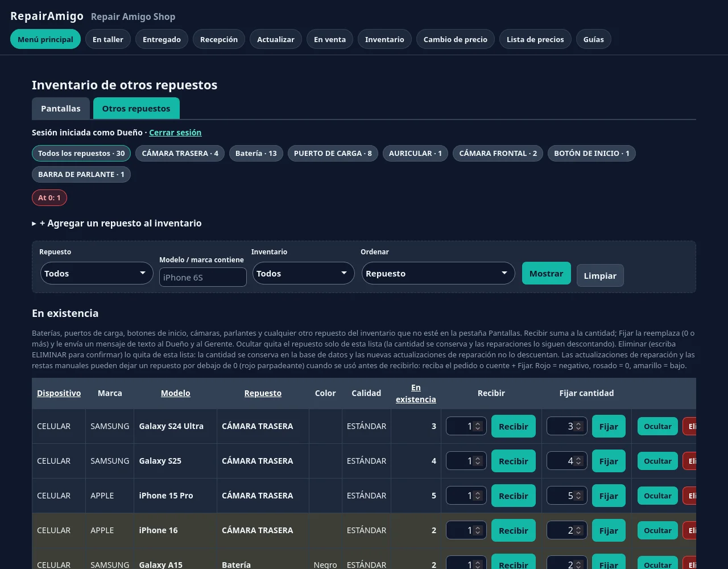Viewport: 728px width, 569px height.
Task: Click Fijar for iPhone 15 Pro
Action: click(x=609, y=496)
